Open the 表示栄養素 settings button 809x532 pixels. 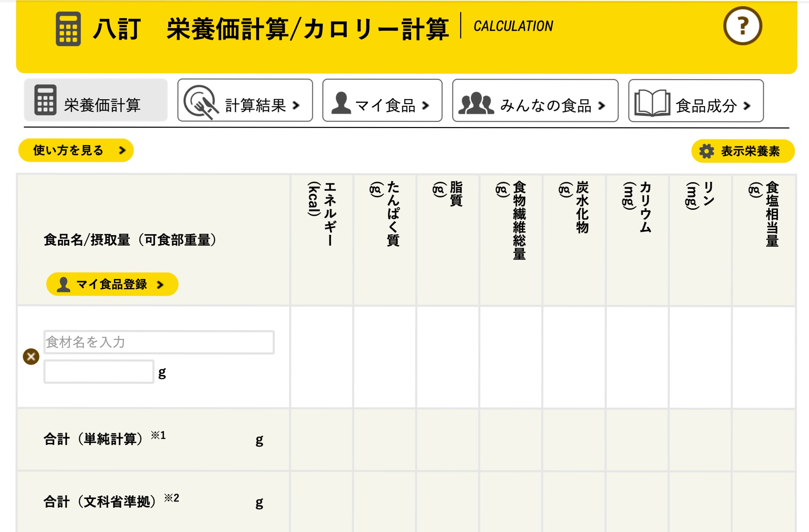(x=743, y=151)
